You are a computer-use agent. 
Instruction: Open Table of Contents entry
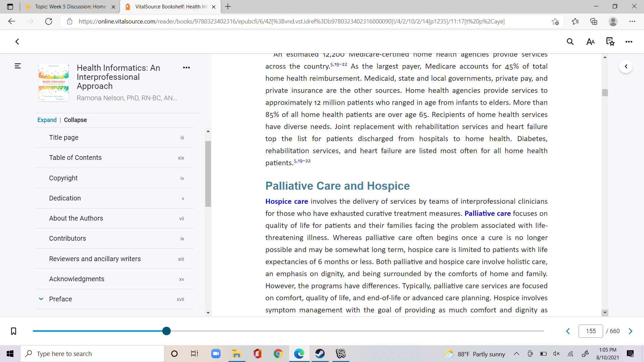tap(115, 158)
